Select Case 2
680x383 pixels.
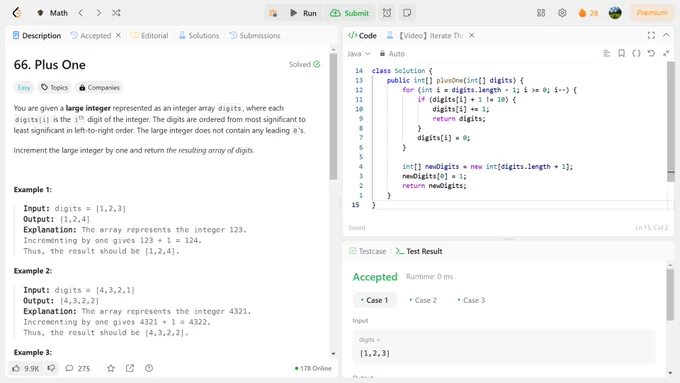click(x=423, y=300)
